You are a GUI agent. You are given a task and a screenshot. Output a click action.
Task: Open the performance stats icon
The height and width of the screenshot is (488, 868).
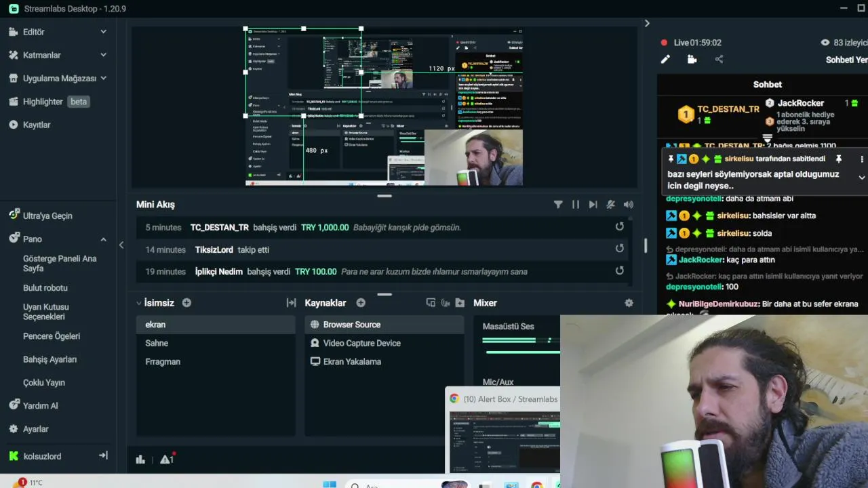click(140, 460)
